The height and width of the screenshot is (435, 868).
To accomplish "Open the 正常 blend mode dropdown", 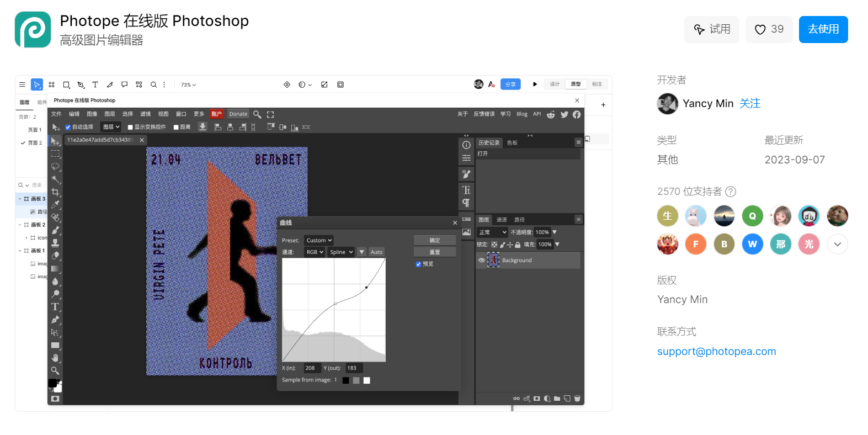I will tap(493, 232).
